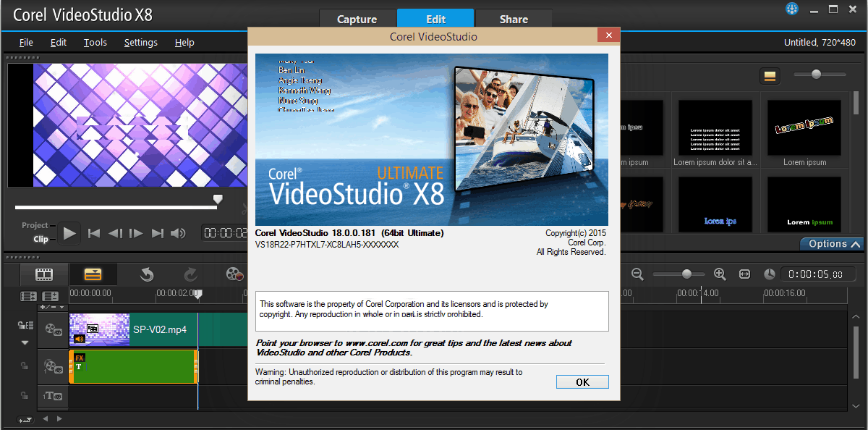Undo the last action in timeline toolbar
The image size is (868, 430).
[147, 274]
